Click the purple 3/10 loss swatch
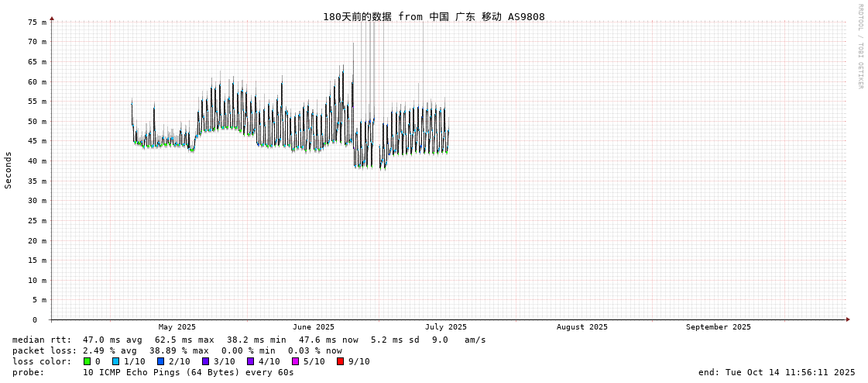868x383 pixels. tap(205, 361)
